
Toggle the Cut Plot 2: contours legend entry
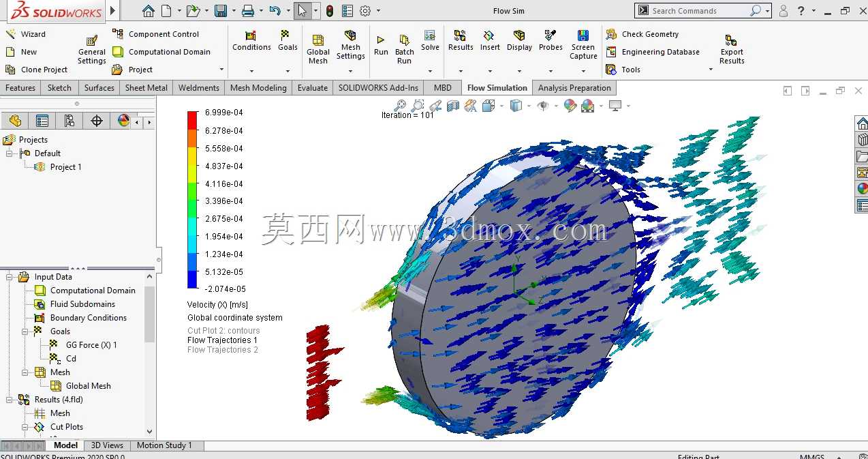click(x=223, y=331)
